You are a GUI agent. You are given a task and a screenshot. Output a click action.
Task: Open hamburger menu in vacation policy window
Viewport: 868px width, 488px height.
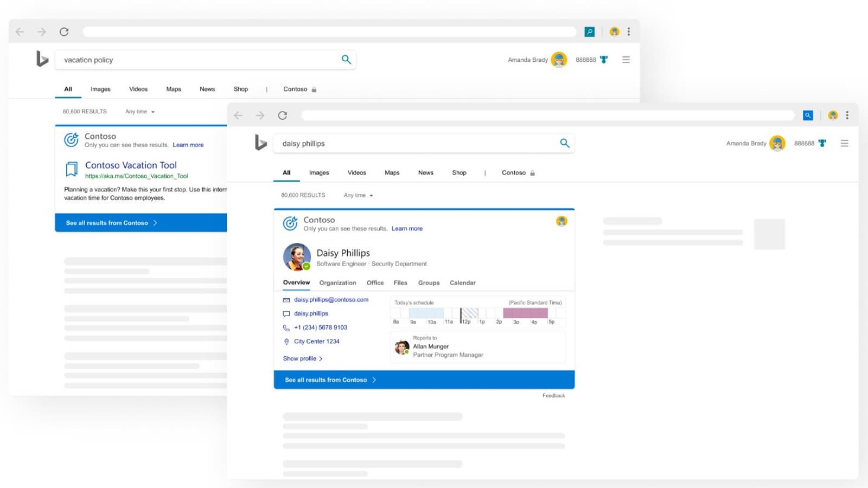pyautogui.click(x=626, y=60)
